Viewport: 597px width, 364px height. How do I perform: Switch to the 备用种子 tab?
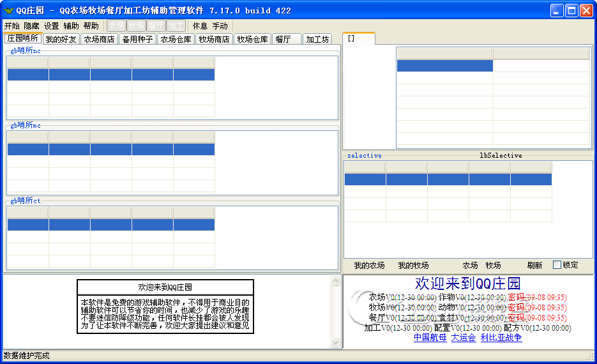[x=137, y=39]
